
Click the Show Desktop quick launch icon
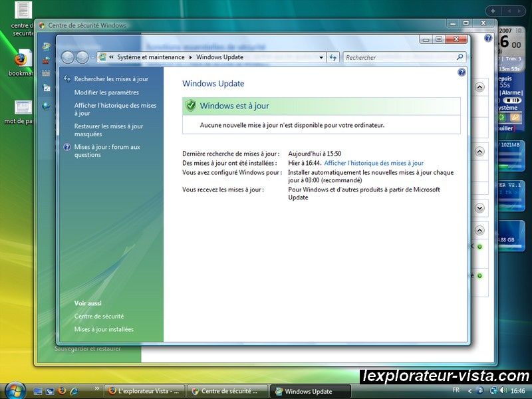pos(38,391)
